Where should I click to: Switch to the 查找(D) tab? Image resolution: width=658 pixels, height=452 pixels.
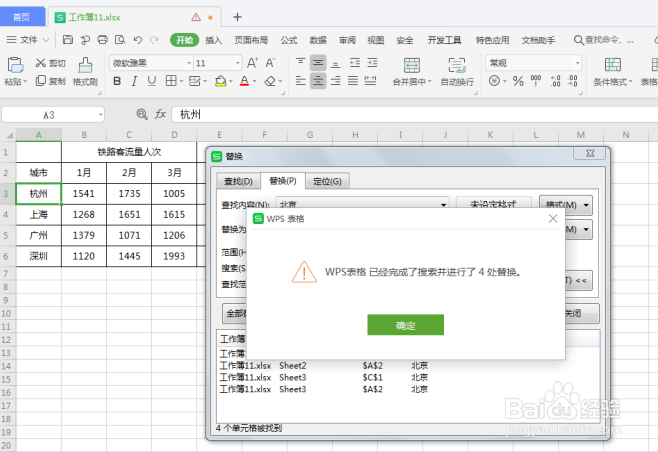pyautogui.click(x=238, y=181)
